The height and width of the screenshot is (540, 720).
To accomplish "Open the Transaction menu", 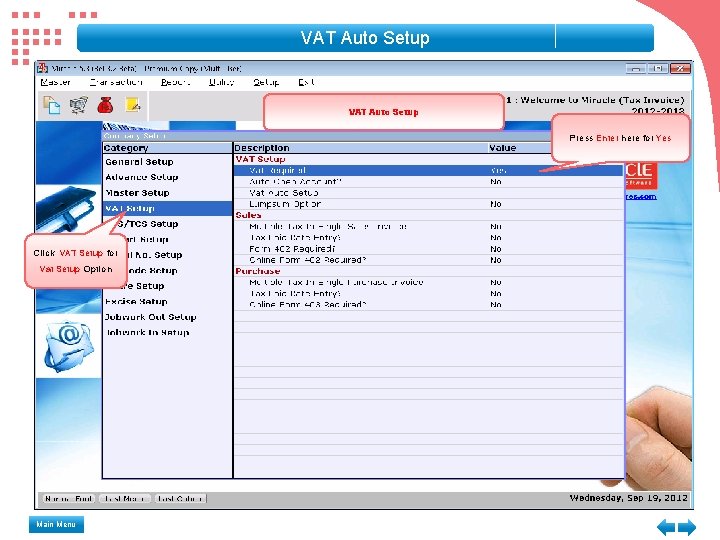I will click(116, 82).
